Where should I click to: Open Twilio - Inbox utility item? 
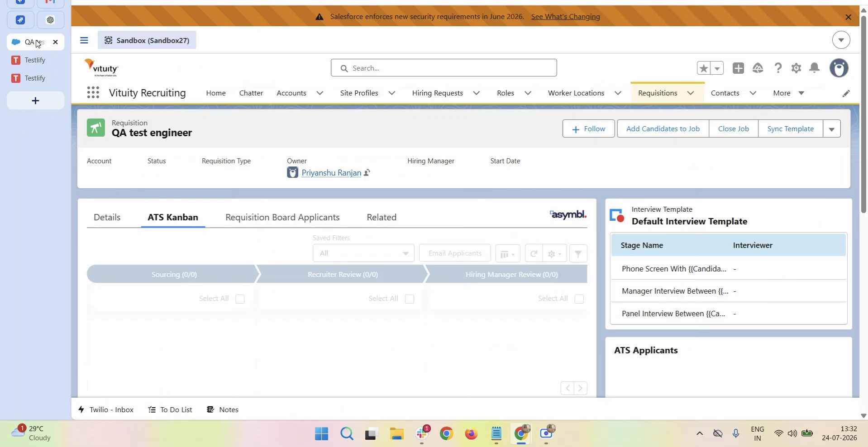(x=106, y=410)
